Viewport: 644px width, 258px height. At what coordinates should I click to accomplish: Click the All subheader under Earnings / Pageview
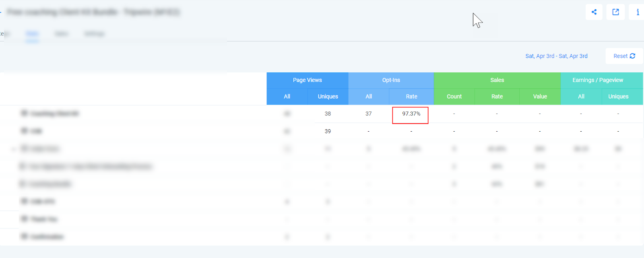tap(581, 97)
